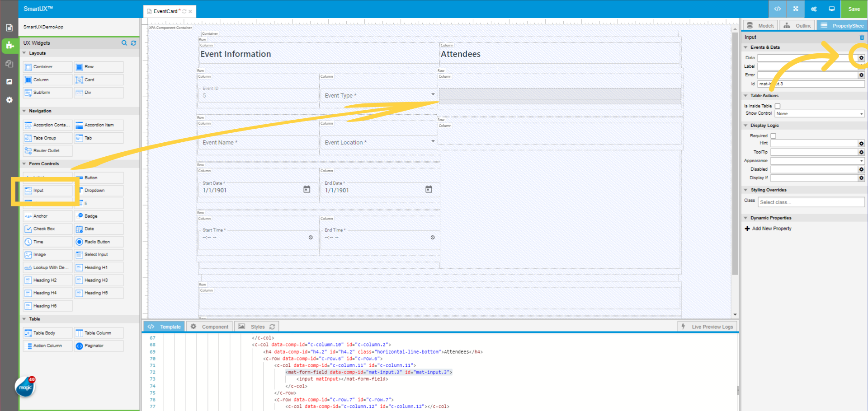The height and width of the screenshot is (411, 868).
Task: Click the Id field showing mat-input.3
Action: click(x=811, y=84)
